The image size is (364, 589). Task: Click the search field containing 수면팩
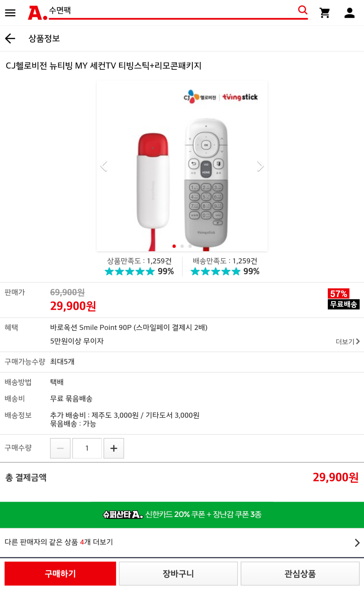click(172, 11)
